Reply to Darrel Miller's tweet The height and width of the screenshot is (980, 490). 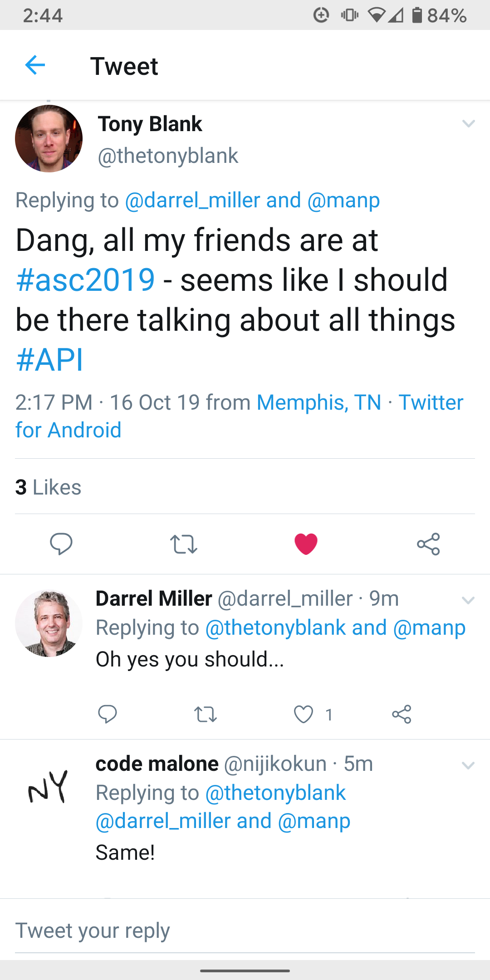(108, 714)
